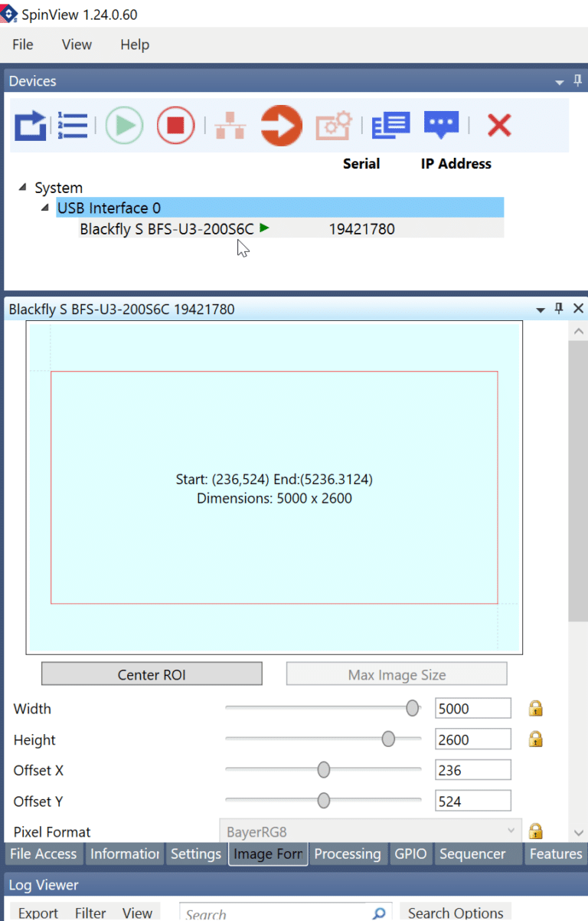Click the red ROI rectangle preview
This screenshot has height=921, width=588.
coord(274,487)
